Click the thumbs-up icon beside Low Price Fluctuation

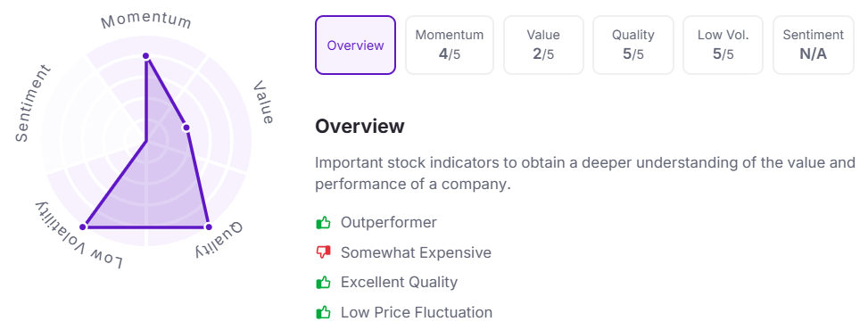click(323, 312)
